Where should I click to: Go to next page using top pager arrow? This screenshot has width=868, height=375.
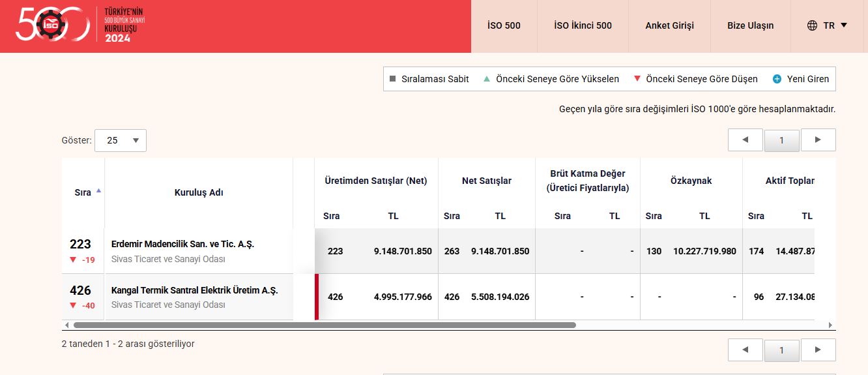(x=818, y=140)
